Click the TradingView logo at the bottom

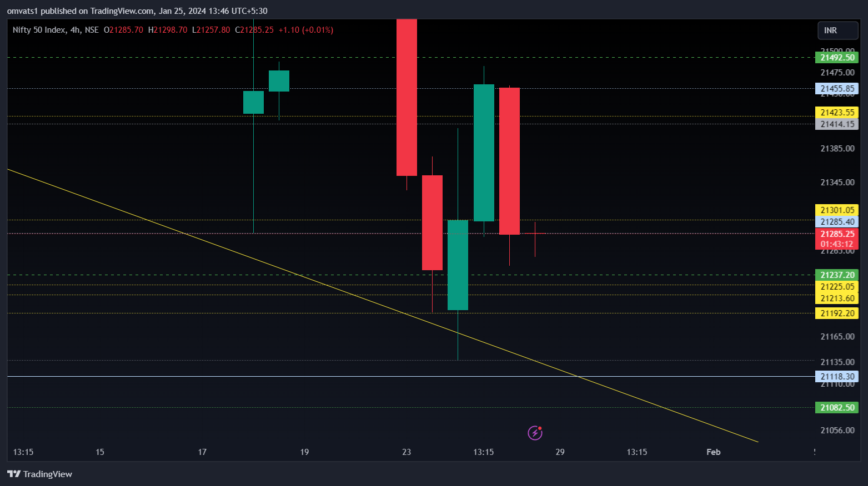click(39, 474)
